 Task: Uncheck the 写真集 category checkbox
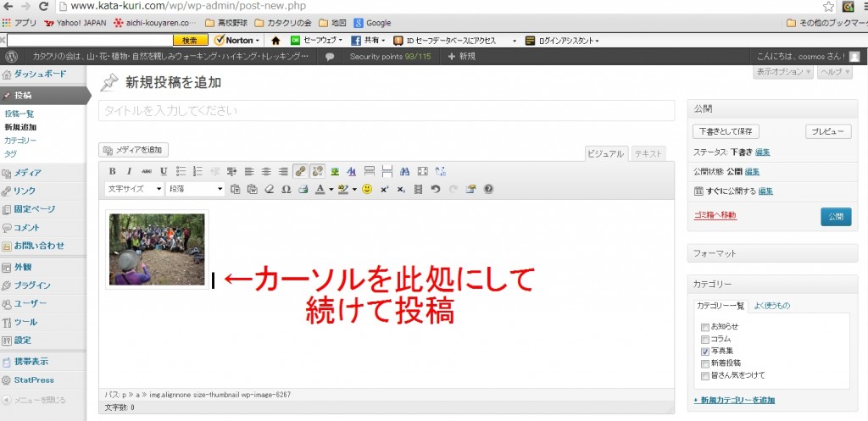pos(705,351)
